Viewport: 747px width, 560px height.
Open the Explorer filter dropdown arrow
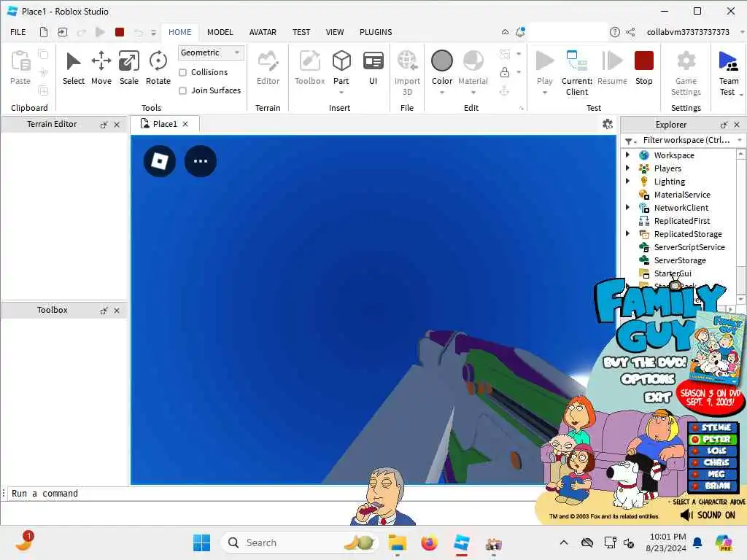740,140
